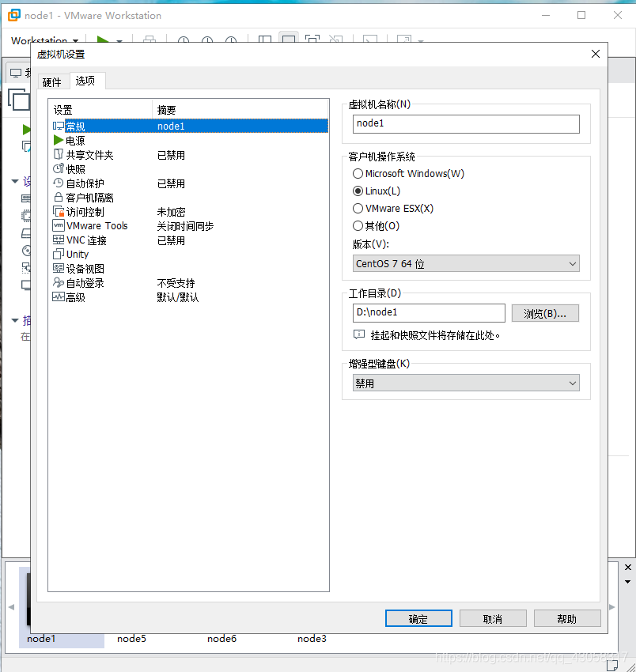Select the 电源 settings row

pos(190,140)
